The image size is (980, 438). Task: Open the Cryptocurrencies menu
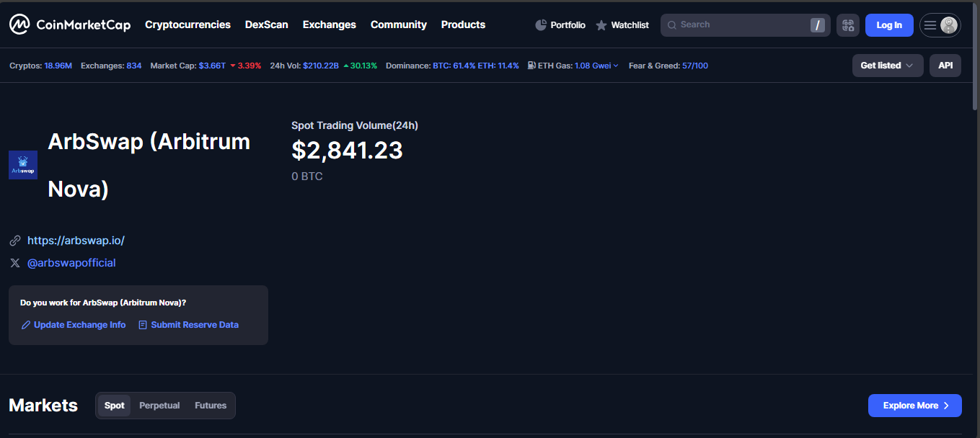click(x=187, y=24)
